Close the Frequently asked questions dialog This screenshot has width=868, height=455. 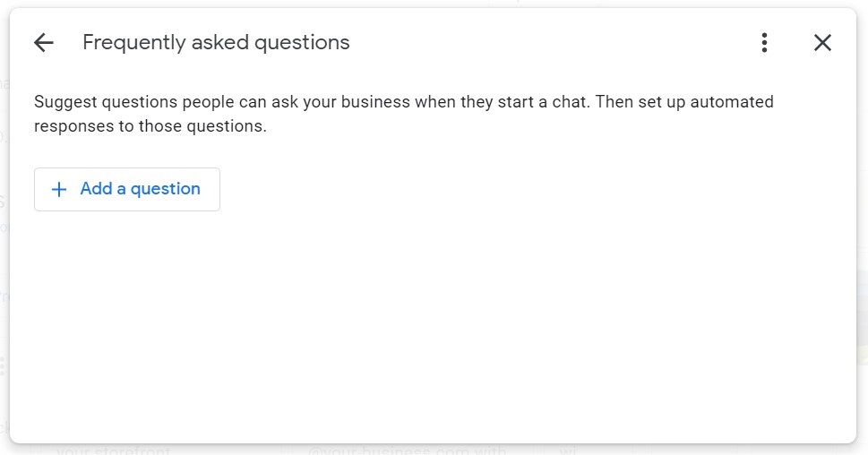(822, 42)
